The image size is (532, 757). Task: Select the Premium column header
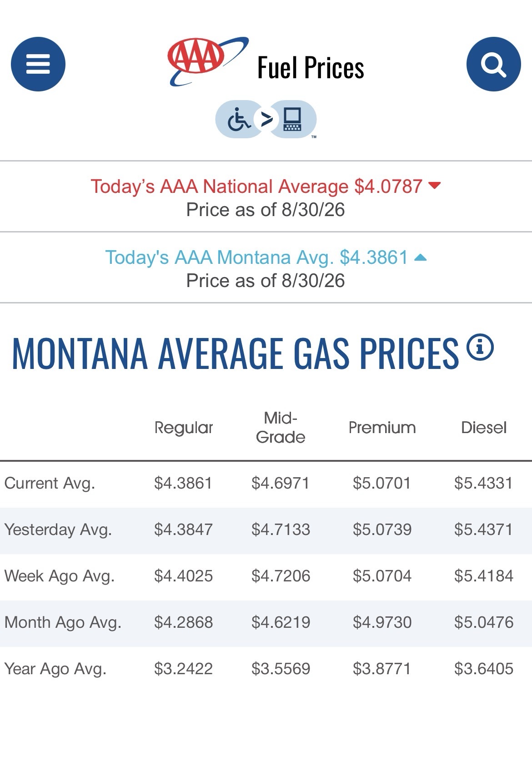click(x=382, y=428)
